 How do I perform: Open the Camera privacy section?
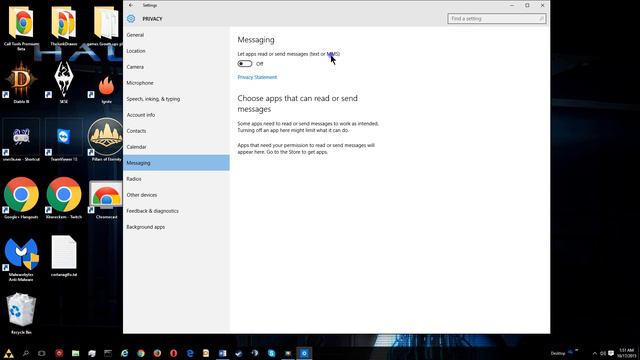click(176, 67)
